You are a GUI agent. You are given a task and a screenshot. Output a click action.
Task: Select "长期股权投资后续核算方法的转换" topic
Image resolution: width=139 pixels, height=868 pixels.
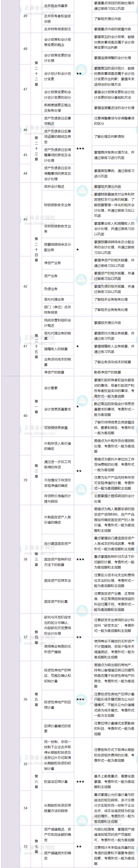coord(58,808)
